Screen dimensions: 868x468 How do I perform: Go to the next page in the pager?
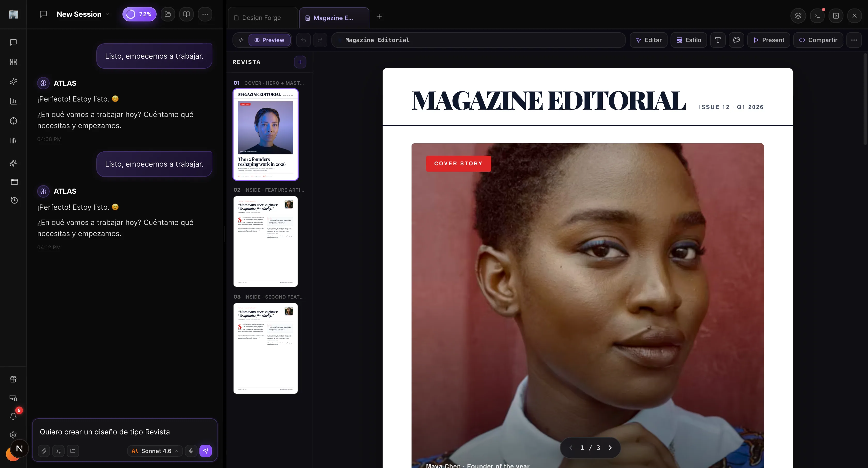[x=610, y=448]
